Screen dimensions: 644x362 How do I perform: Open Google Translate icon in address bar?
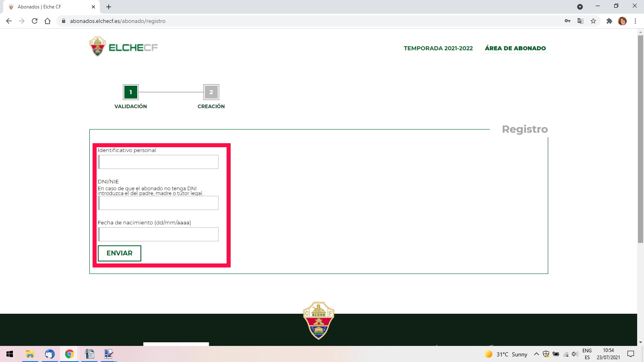click(x=580, y=21)
